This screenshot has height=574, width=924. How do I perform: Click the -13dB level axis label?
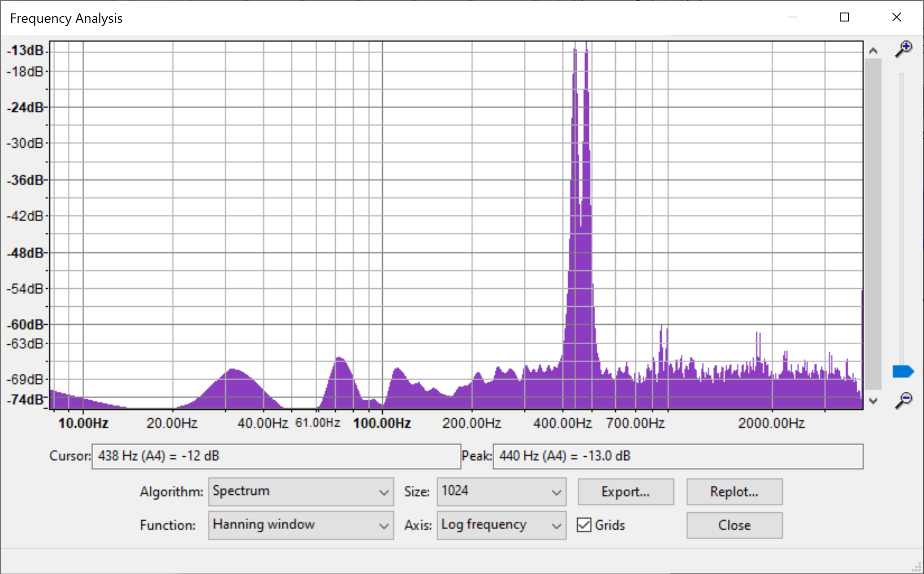(25, 50)
